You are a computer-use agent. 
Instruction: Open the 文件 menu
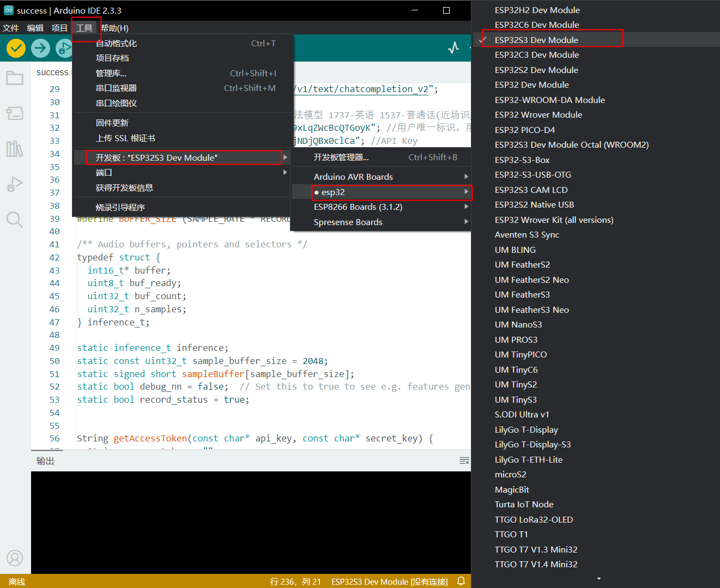11,28
